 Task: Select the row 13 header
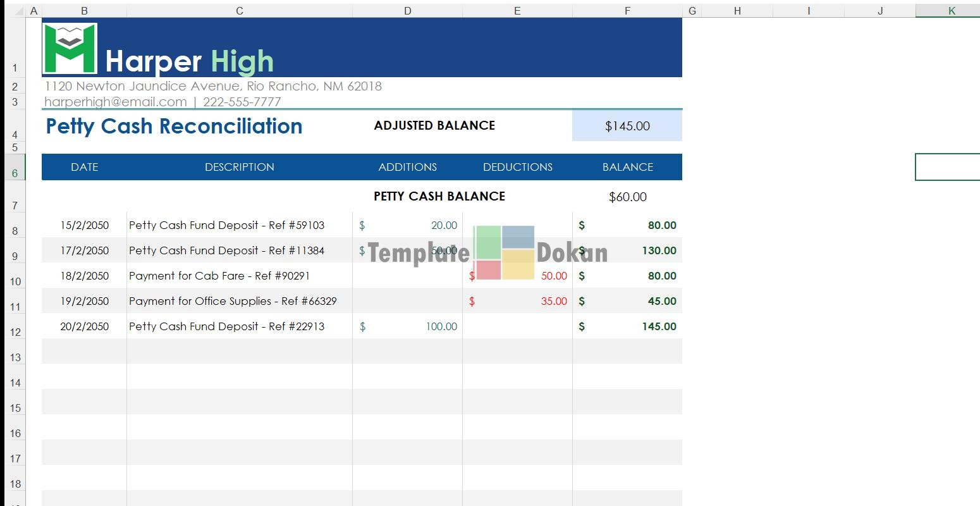point(15,357)
